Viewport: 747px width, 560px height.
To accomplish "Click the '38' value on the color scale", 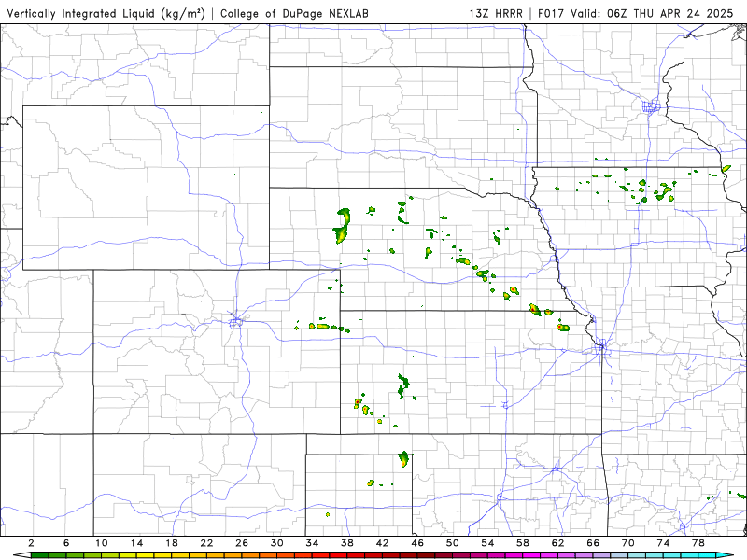I will tap(347, 543).
